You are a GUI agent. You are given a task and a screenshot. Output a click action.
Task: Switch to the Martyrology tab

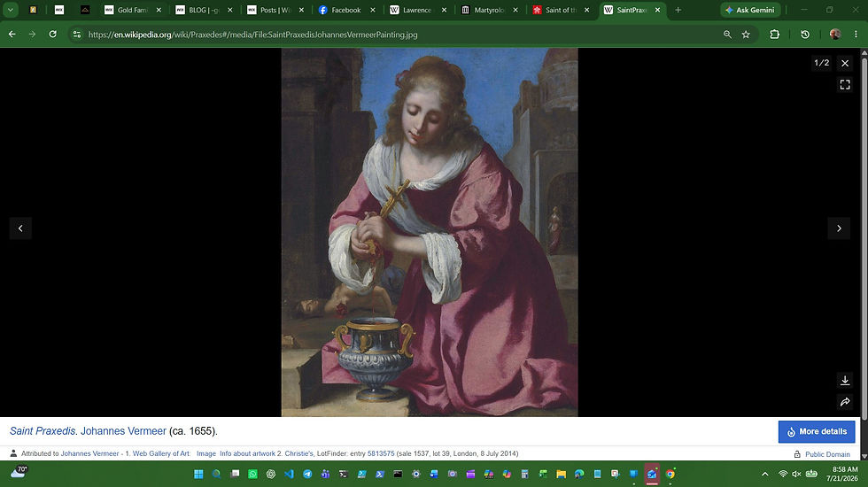489,10
